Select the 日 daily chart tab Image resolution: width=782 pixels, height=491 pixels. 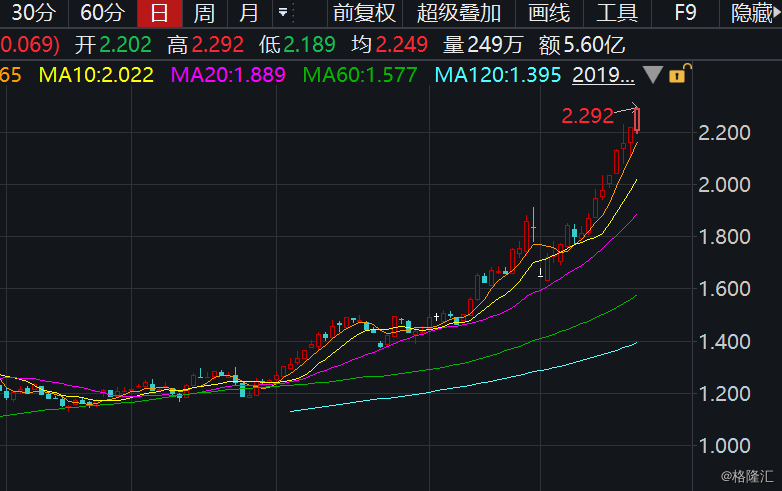160,13
